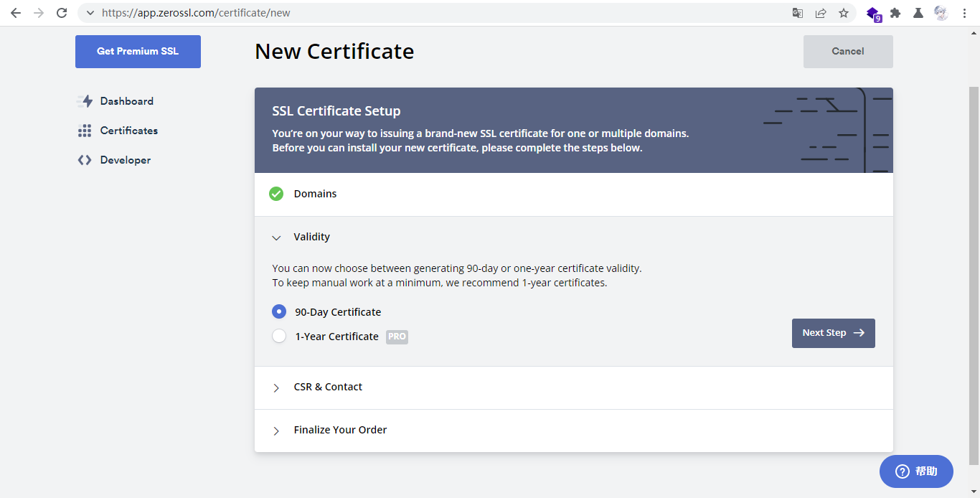
Task: Go to Developer in the sidebar
Action: (125, 160)
